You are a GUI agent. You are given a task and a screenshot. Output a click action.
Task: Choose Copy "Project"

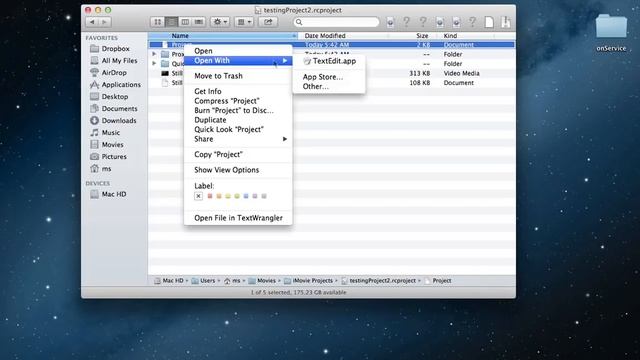[238, 155]
